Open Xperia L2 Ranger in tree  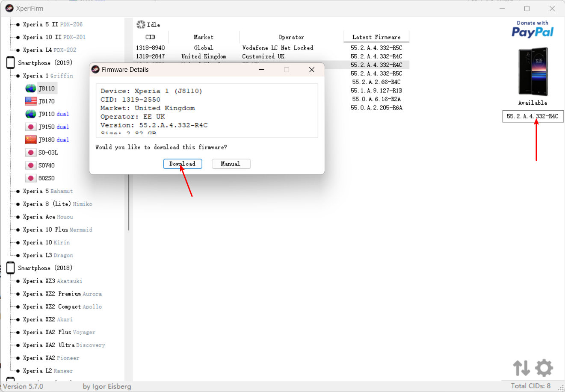(48, 371)
